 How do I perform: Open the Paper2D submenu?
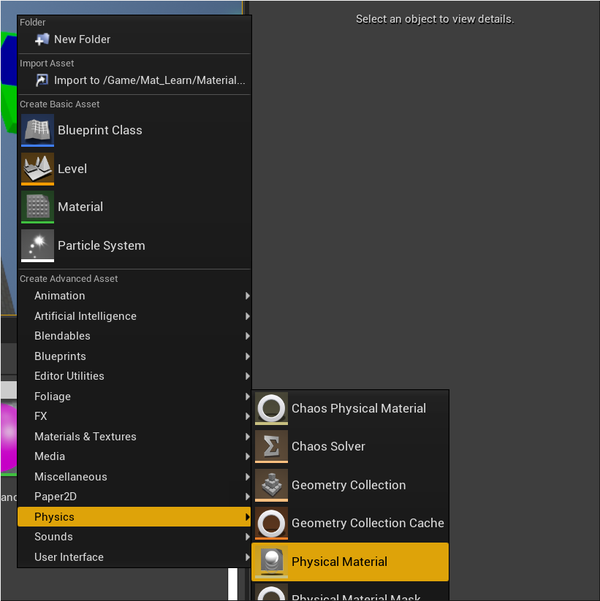point(134,497)
